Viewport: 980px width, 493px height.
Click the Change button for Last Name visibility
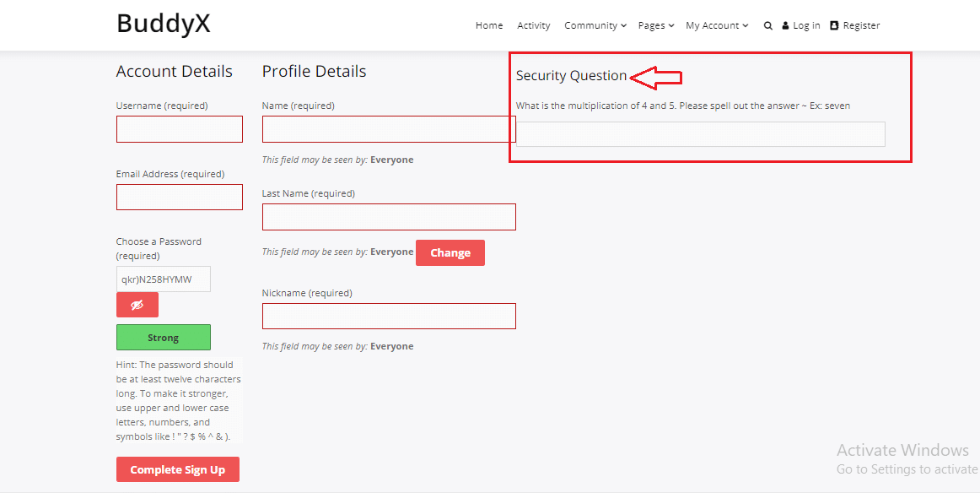(x=450, y=252)
